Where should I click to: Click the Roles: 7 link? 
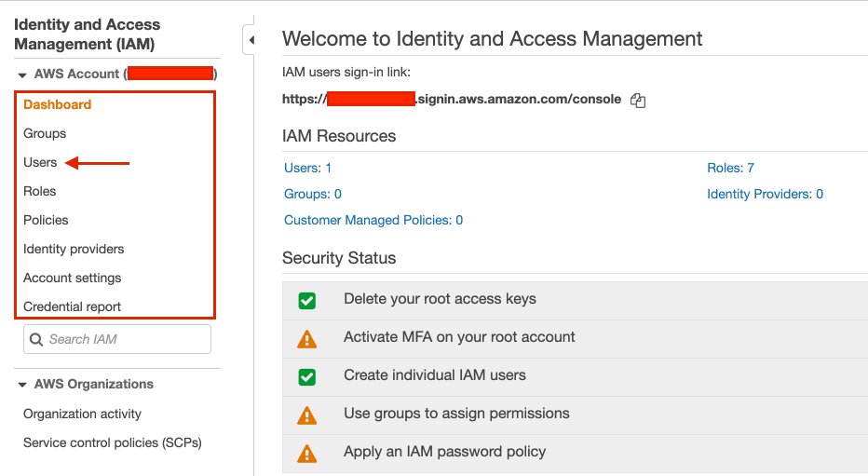(x=730, y=168)
